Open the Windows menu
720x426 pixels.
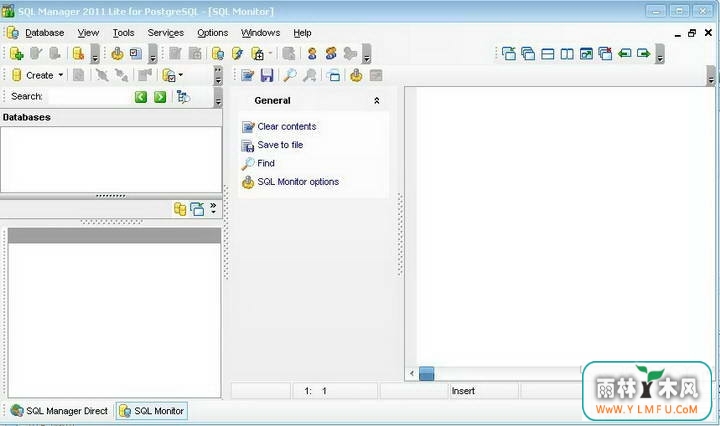tap(260, 33)
